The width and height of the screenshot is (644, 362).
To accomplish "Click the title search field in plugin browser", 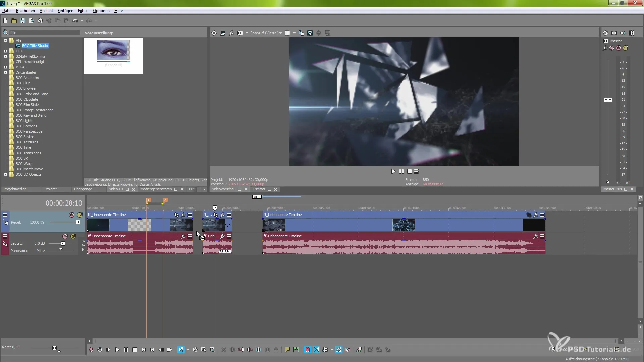I will coord(44,33).
